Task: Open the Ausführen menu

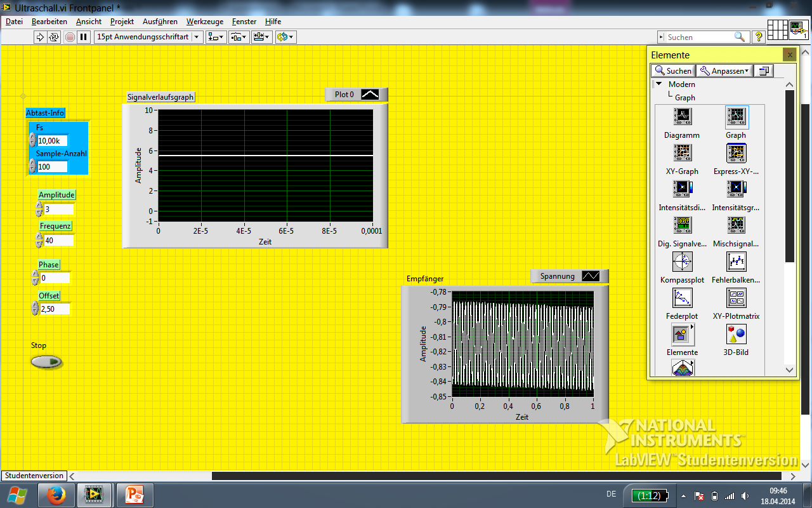Action: point(160,22)
